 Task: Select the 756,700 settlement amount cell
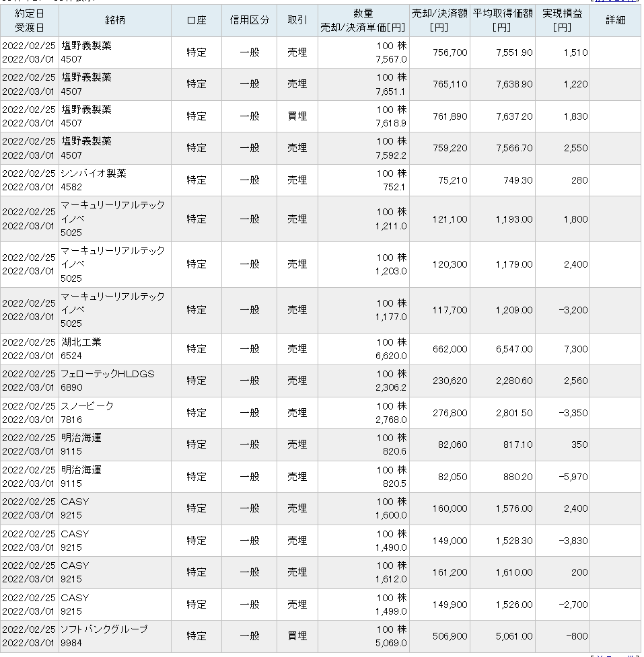[439, 53]
